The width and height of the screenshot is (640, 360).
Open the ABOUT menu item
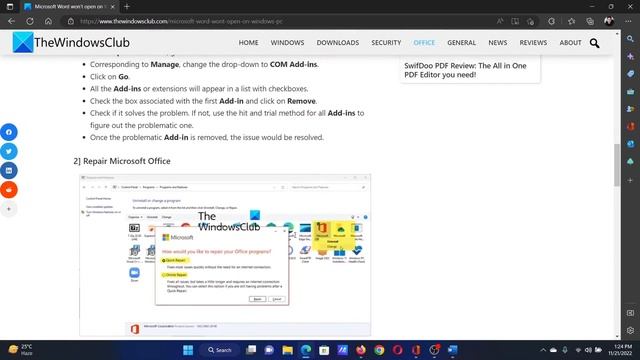coord(570,42)
